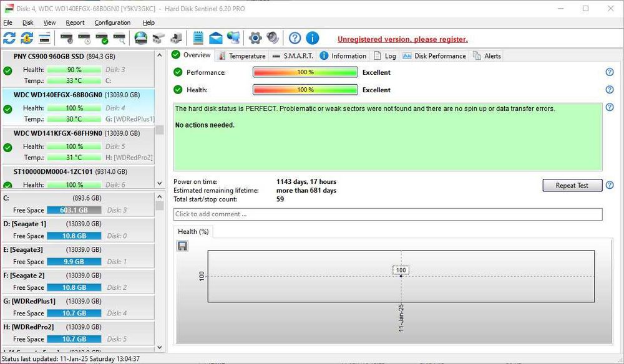Click the disk list scroll up arrow
This screenshot has height=364, width=624.
160,55
